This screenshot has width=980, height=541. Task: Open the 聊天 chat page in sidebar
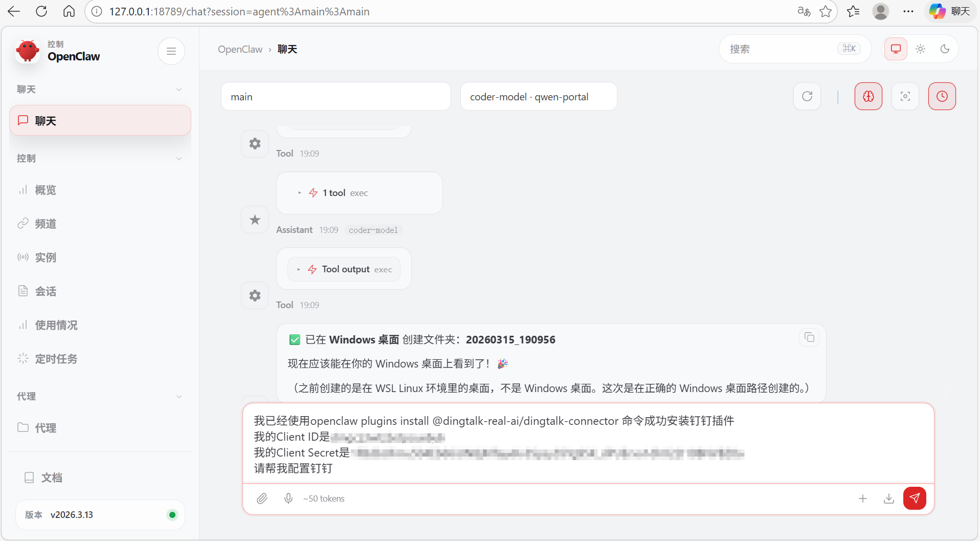[x=100, y=121]
